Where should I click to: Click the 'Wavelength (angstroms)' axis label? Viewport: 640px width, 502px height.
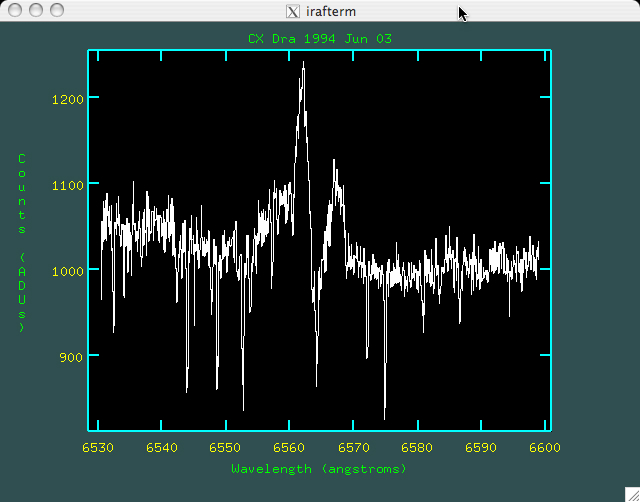coord(319,469)
